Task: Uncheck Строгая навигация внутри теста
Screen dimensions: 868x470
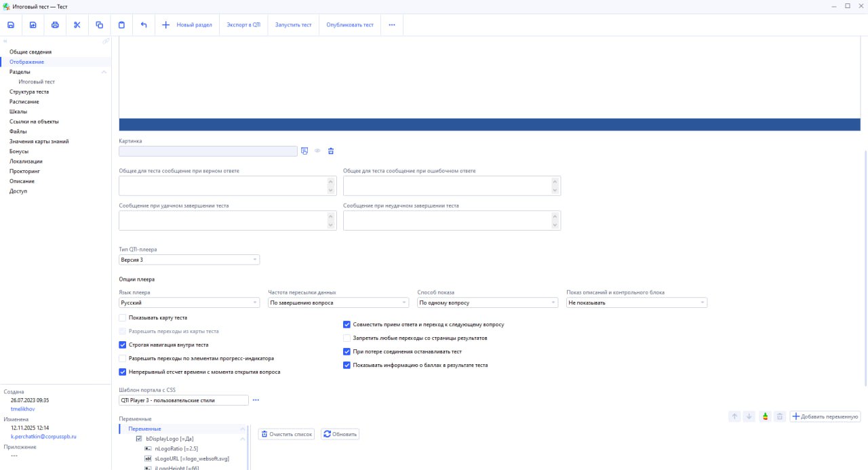Action: click(123, 345)
